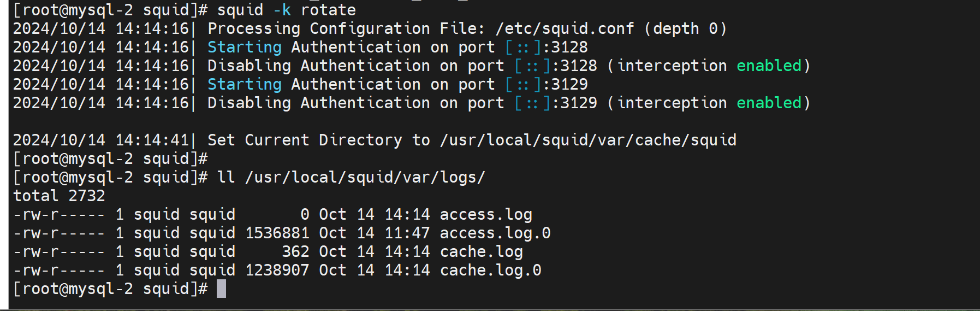Click 'enabled' on the port 3128 Disabling line
Screen dimensions: 980x311
768,66
